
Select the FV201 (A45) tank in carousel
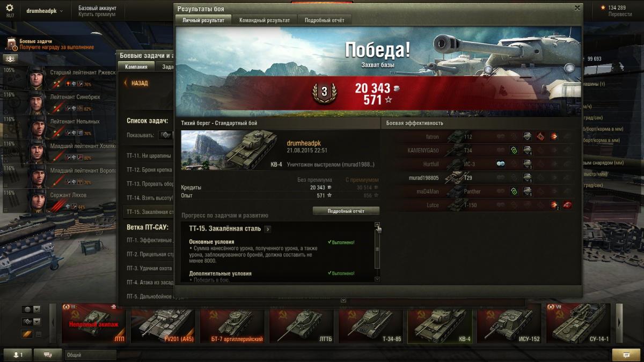(x=164, y=323)
